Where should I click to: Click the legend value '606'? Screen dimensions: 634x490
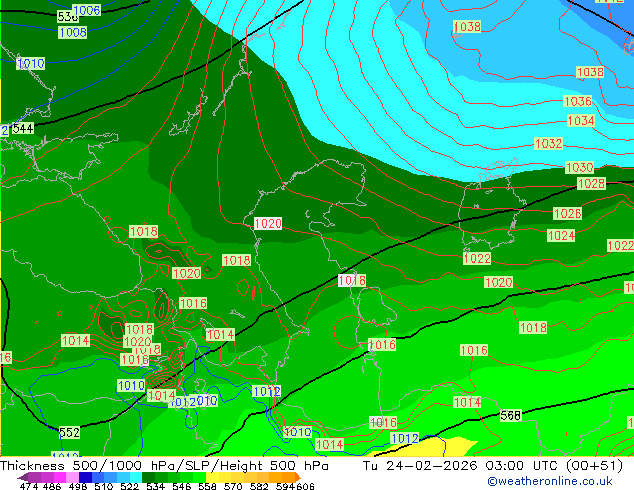tap(305, 486)
